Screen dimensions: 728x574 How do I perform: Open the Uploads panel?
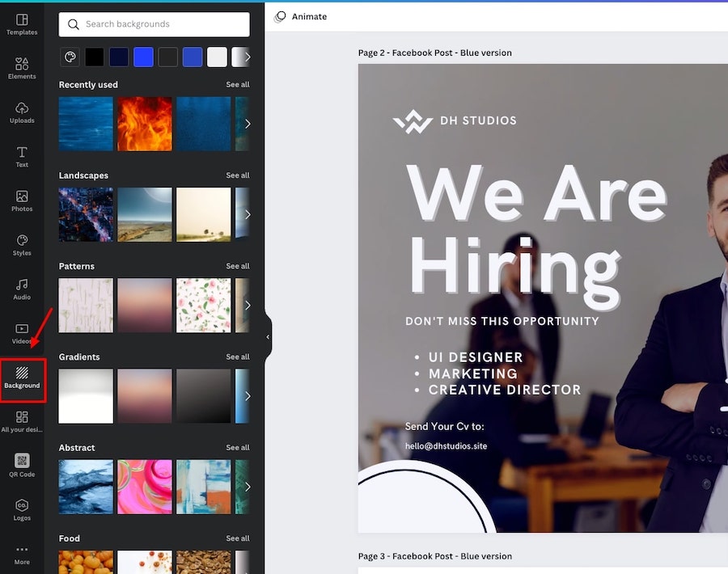pyautogui.click(x=22, y=112)
